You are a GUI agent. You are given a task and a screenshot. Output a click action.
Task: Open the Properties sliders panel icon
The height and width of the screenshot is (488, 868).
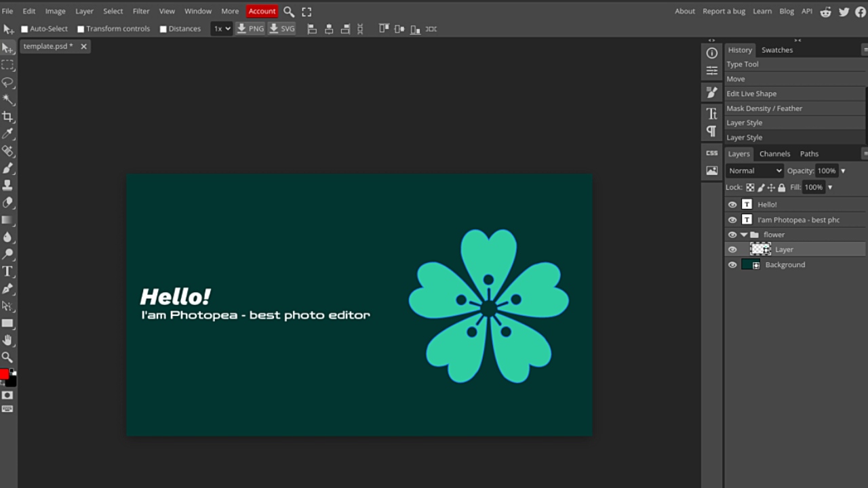tap(711, 70)
